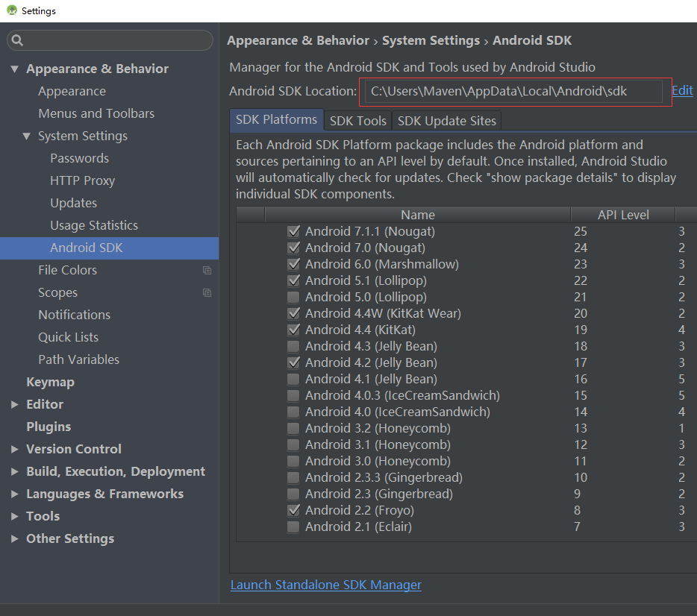
Task: Click the Android SDK Location path field
Action: point(513,92)
